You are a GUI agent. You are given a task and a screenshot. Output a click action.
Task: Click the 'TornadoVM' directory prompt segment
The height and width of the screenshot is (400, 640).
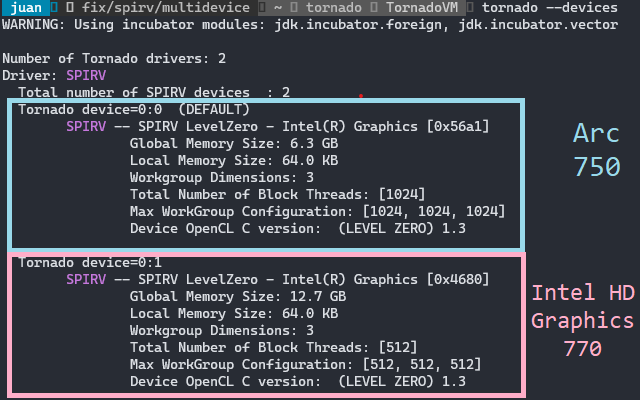click(422, 7)
